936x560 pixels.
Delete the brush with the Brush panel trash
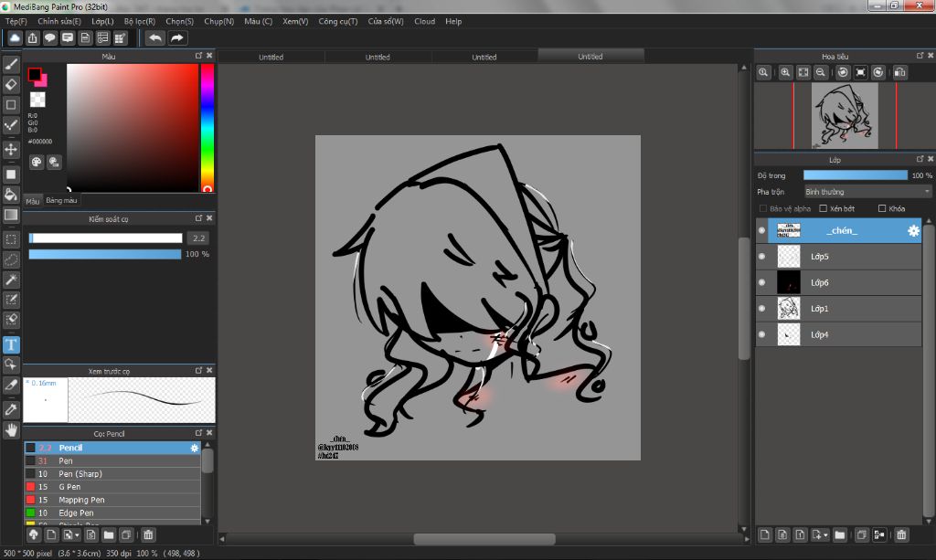(x=148, y=535)
